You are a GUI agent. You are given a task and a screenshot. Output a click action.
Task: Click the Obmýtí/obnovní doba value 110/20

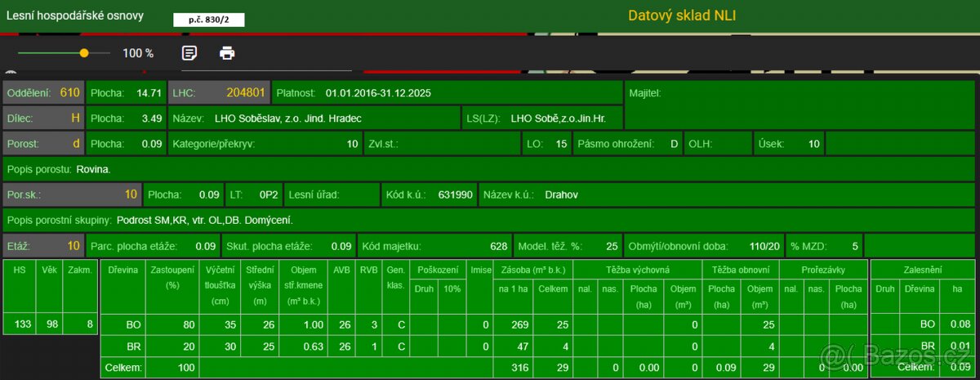764,246
